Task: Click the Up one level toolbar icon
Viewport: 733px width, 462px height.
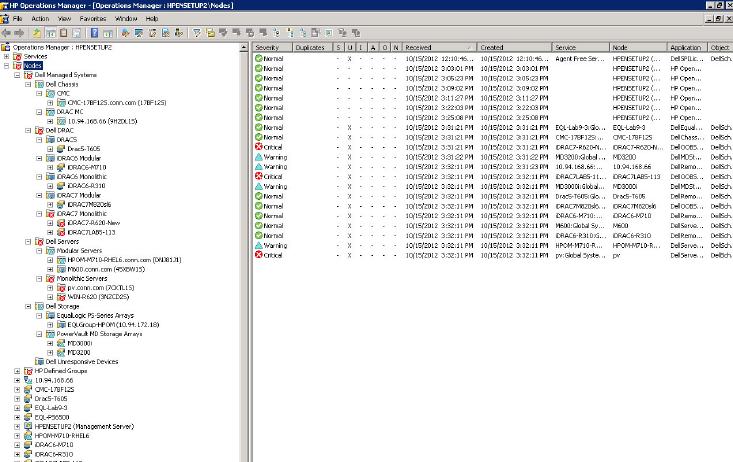Action: [x=36, y=33]
